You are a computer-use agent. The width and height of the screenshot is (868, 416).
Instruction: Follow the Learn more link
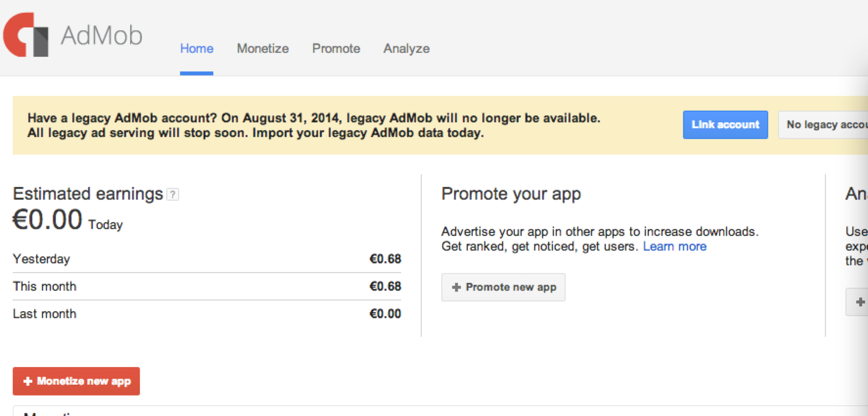(x=675, y=246)
